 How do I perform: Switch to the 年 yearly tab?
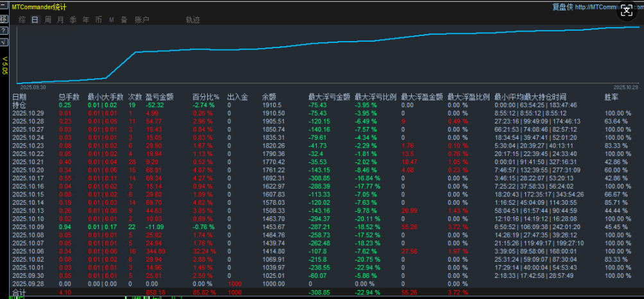coord(86,20)
